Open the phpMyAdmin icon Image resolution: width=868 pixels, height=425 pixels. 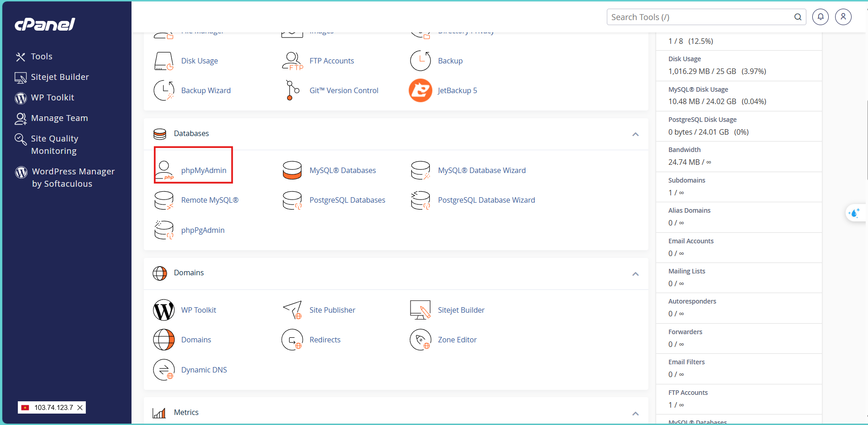click(164, 170)
